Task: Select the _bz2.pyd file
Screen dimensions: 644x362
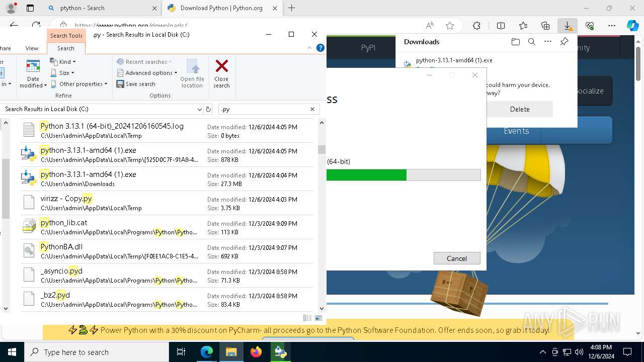Action: point(168,299)
